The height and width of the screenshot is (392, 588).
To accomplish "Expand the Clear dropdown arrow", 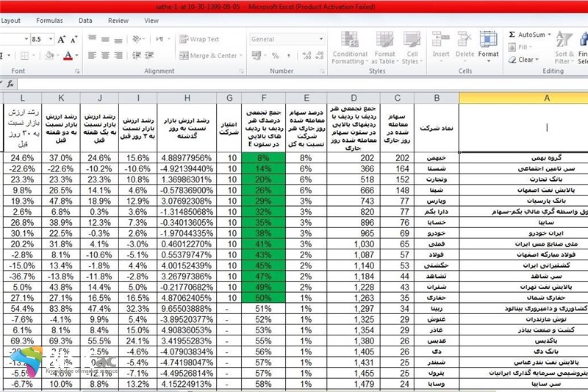I will point(537,60).
